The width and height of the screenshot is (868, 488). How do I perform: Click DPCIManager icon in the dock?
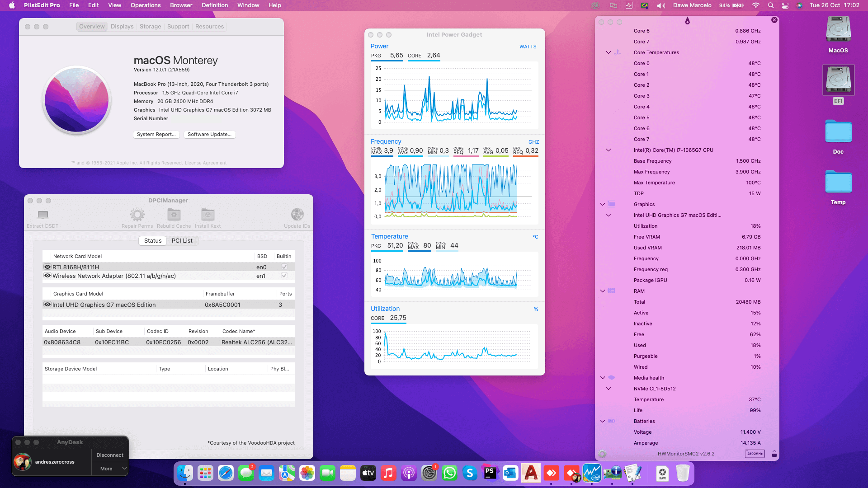pos(612,473)
